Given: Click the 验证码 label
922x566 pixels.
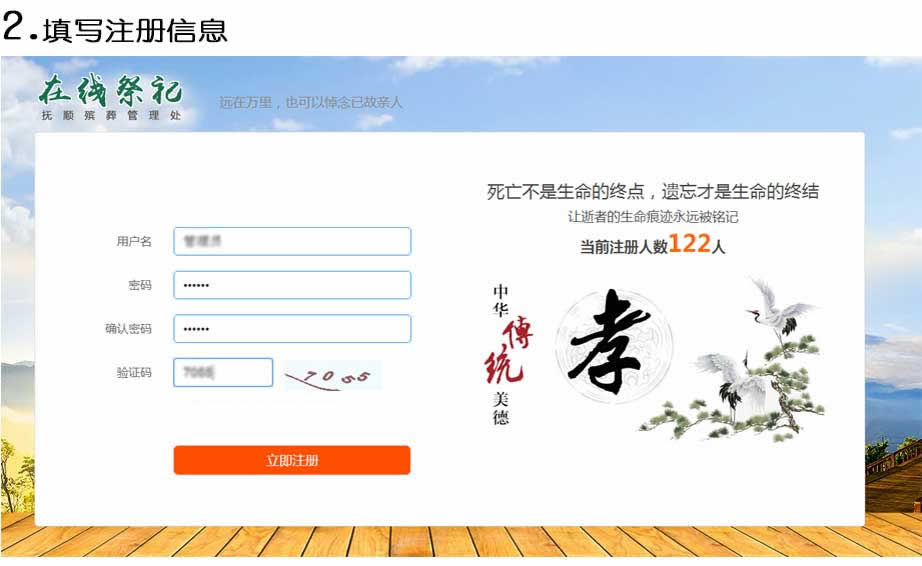Looking at the screenshot, I should click(134, 372).
